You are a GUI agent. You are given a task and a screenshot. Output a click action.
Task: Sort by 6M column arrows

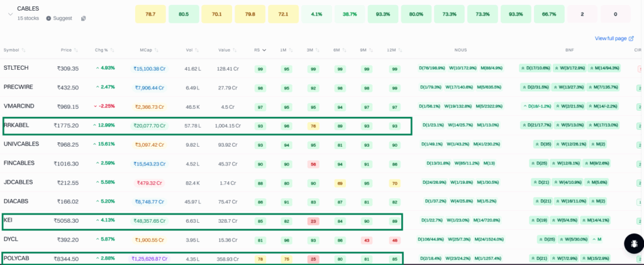point(344,50)
